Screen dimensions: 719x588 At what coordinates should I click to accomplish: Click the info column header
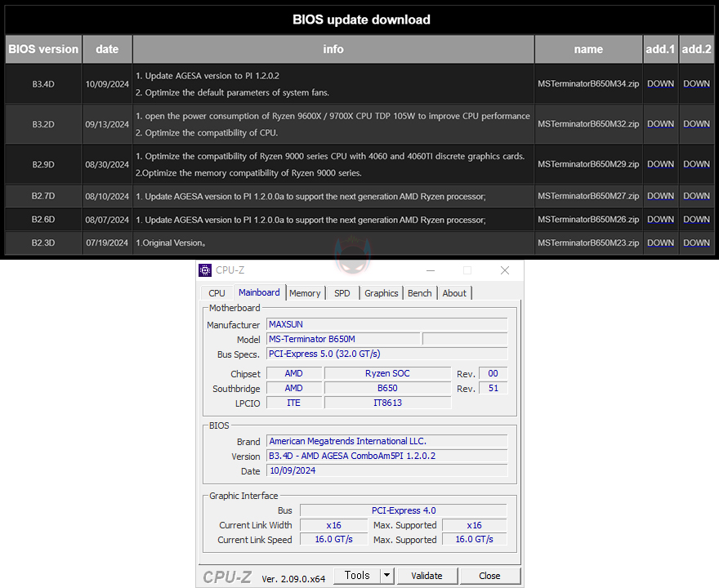[333, 49]
